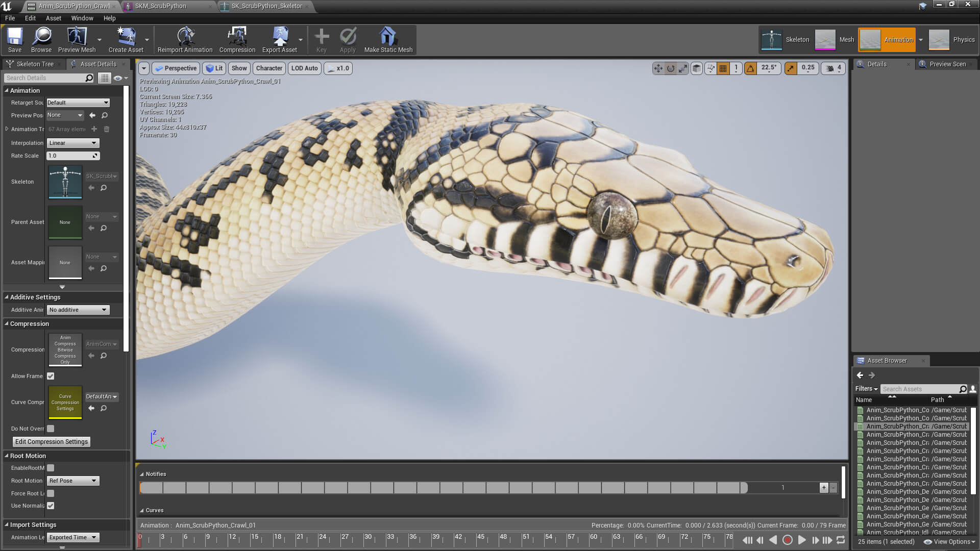
Task: Toggle scale snapping in the viewport
Action: point(791,68)
